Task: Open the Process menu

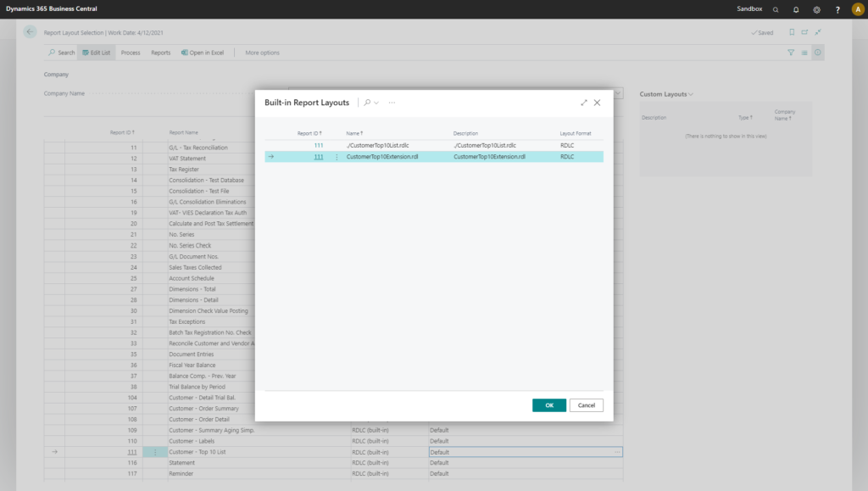Action: (x=131, y=52)
